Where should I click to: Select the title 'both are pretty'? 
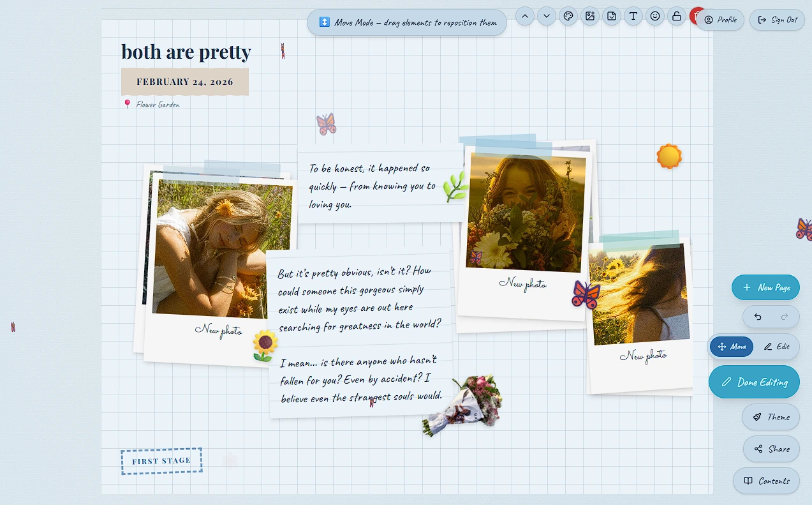186,52
